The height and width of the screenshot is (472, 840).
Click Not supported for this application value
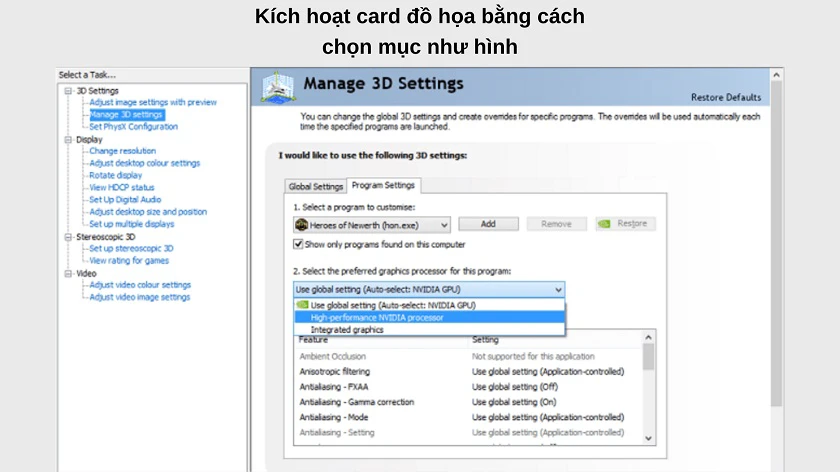(533, 357)
